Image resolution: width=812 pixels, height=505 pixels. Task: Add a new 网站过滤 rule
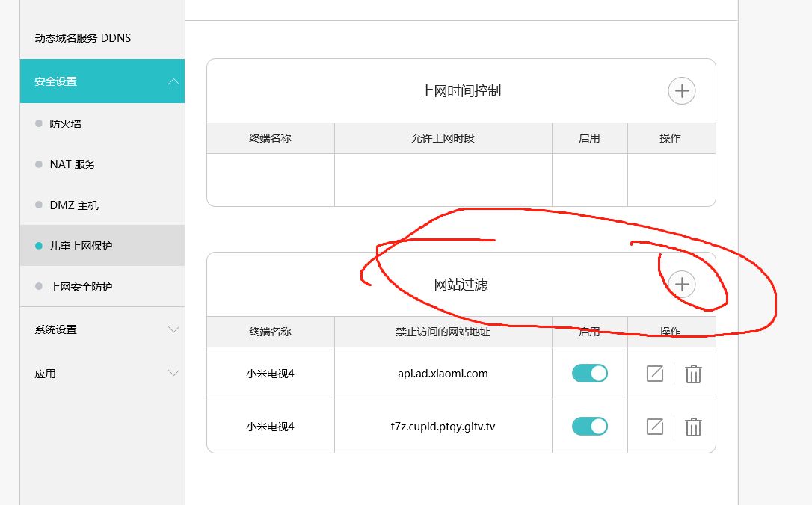click(x=681, y=284)
